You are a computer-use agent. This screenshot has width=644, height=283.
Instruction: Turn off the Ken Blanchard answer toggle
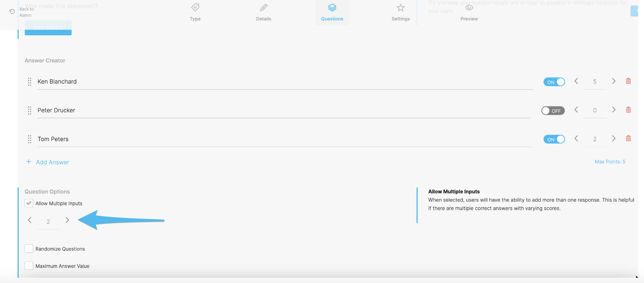pos(554,82)
